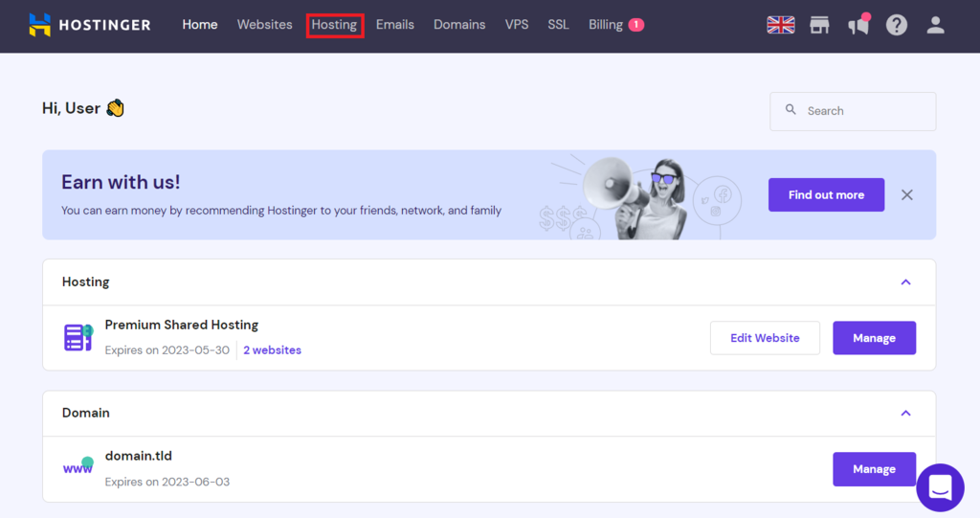Open the VPS menu item
This screenshot has height=518, width=980.
(x=517, y=25)
